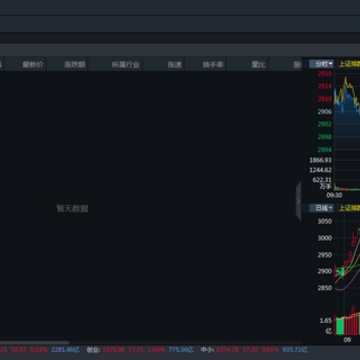Click the 上证指数 label on the daily chart

[x=349, y=208]
